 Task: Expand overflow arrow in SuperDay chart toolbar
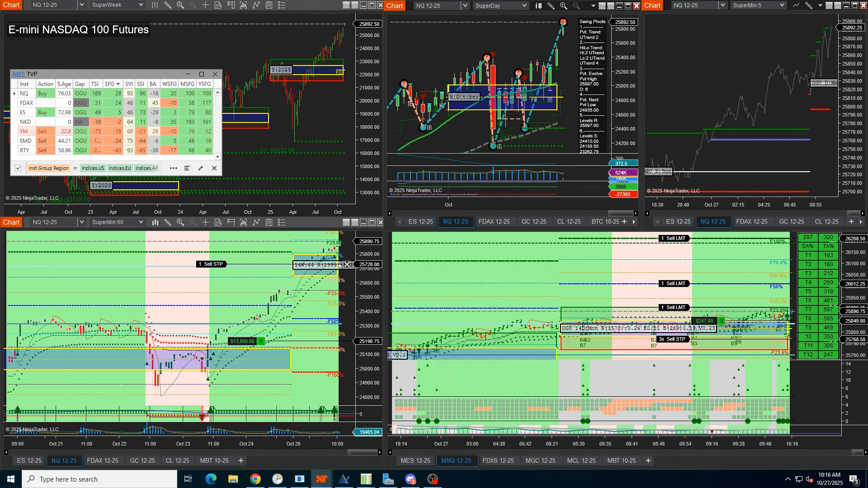[593, 6]
